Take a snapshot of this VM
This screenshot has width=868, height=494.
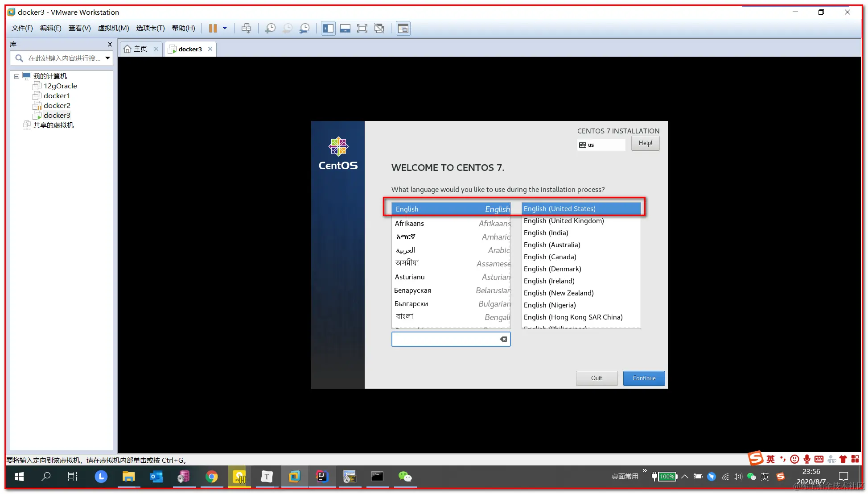[270, 28]
